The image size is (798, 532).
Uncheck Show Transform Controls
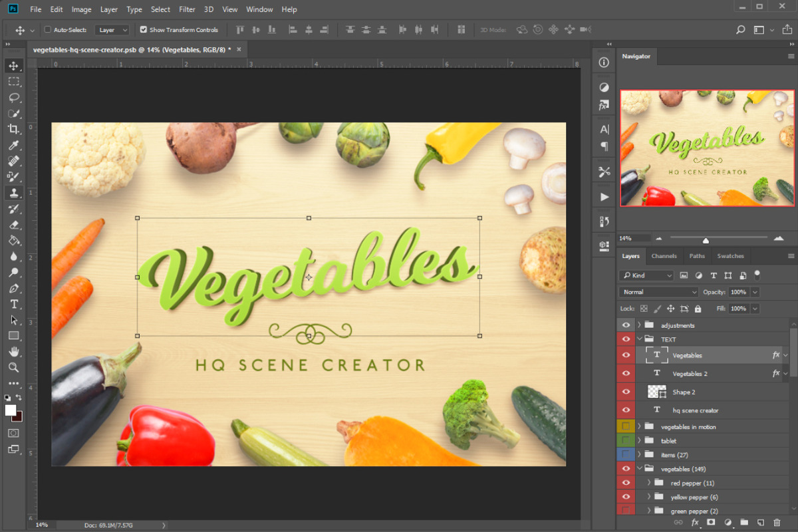(143, 30)
